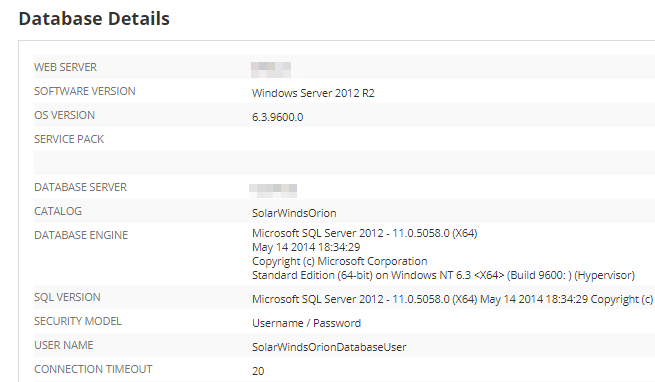Click the CONNECTION TIMEOUT label

[93, 369]
